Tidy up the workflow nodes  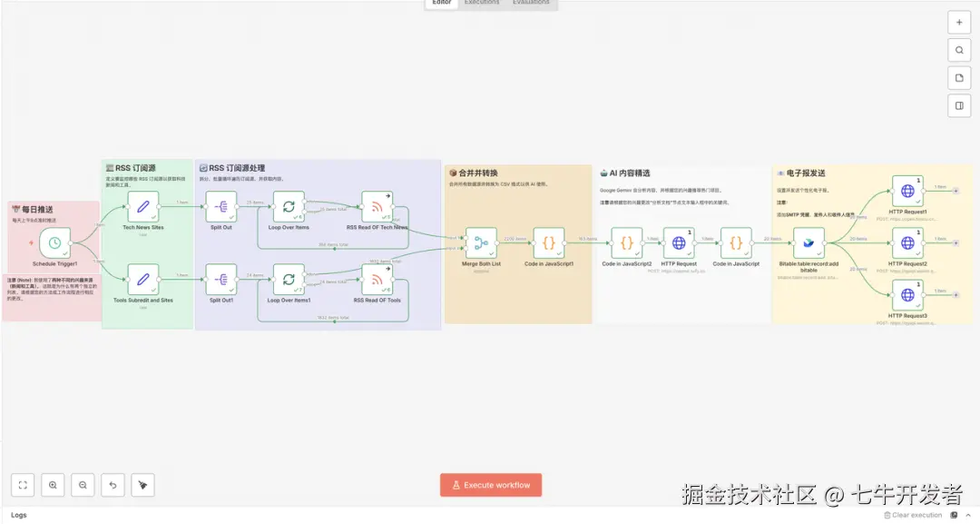pos(142,485)
